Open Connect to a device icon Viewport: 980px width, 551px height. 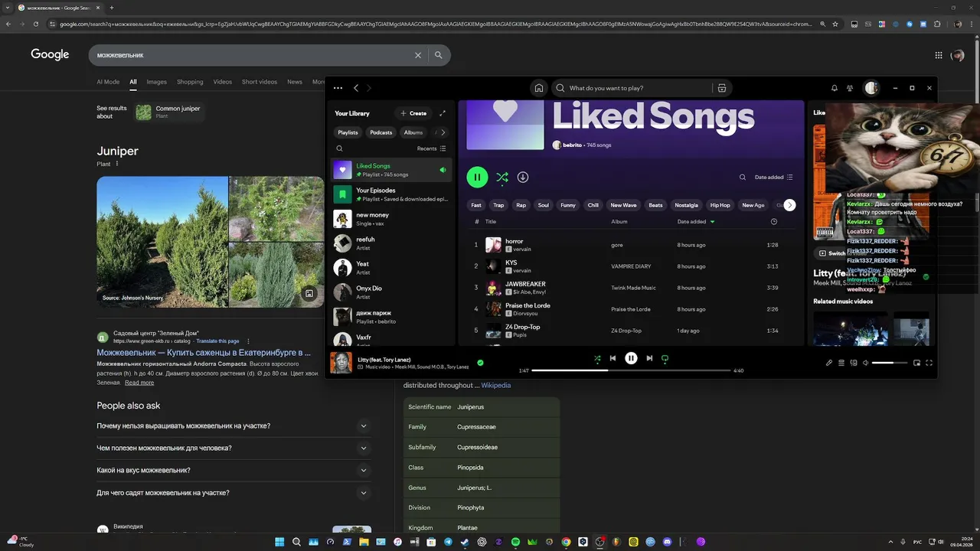coord(854,363)
